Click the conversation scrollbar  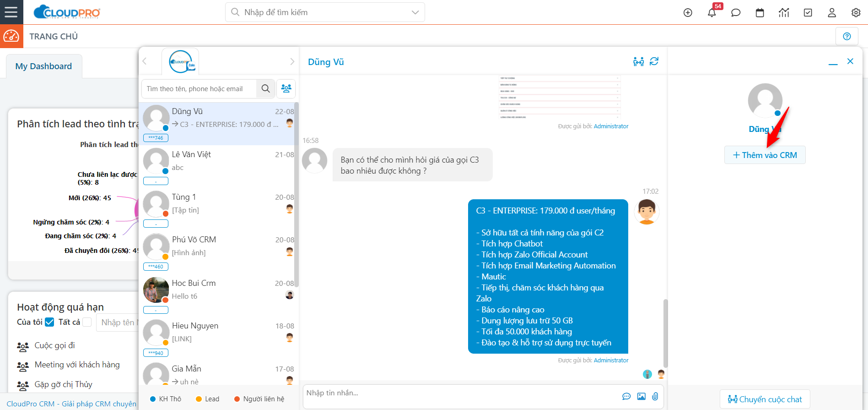pos(665,333)
